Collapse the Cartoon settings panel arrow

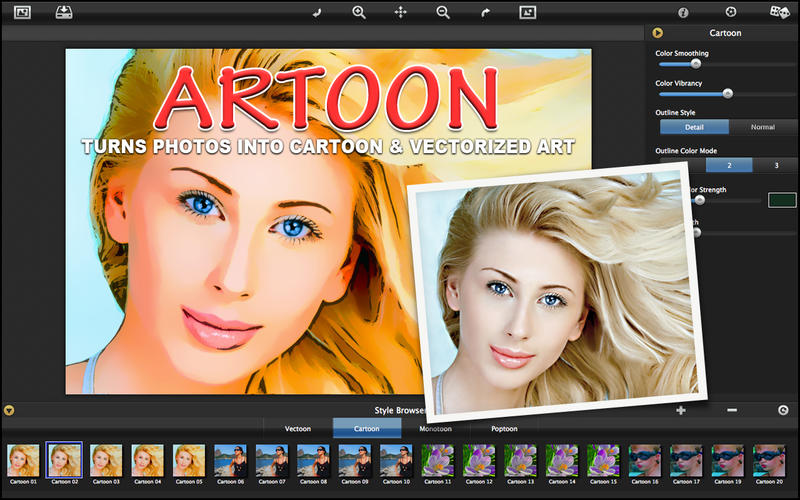coord(658,33)
